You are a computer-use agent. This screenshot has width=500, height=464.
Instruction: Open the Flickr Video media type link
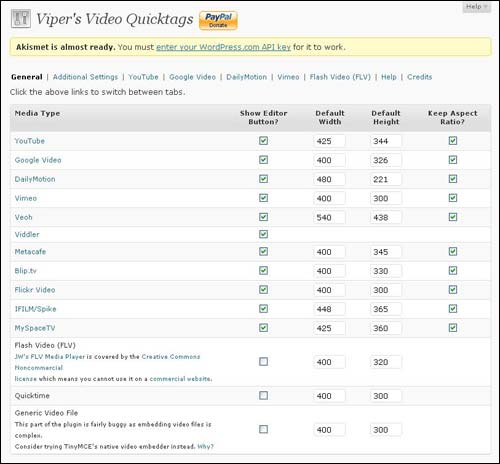point(35,290)
